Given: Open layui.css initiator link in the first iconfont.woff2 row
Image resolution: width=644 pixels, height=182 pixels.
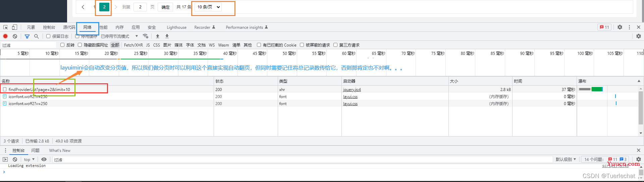Looking at the screenshot, I should click(350, 97).
